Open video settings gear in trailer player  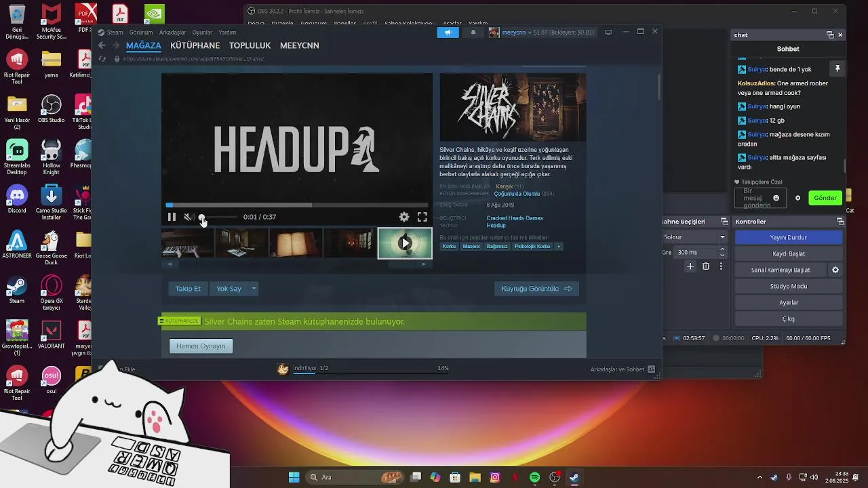tap(404, 217)
